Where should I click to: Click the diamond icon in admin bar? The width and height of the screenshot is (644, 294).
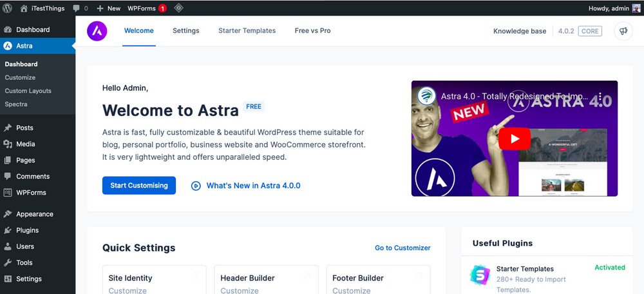pyautogui.click(x=178, y=8)
